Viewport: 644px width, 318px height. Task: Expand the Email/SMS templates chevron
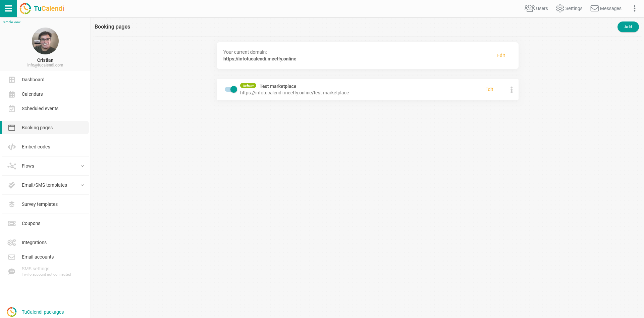click(x=82, y=185)
